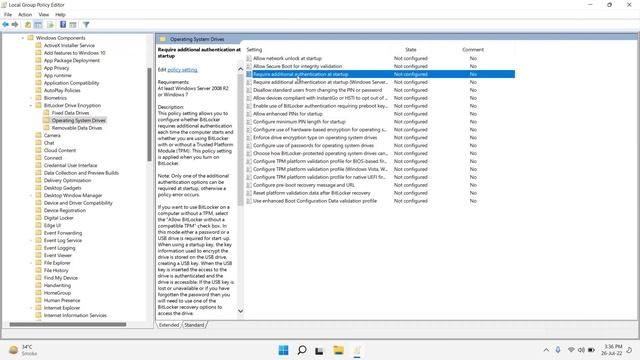Screen dimensions: 640x360
Task: Switch to the Standard tab
Action: point(194,325)
